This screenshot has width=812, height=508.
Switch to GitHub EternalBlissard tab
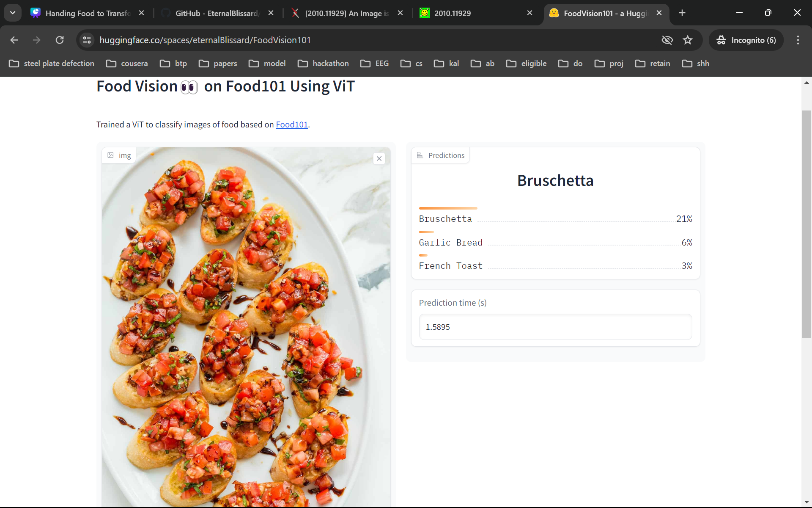[x=216, y=13]
